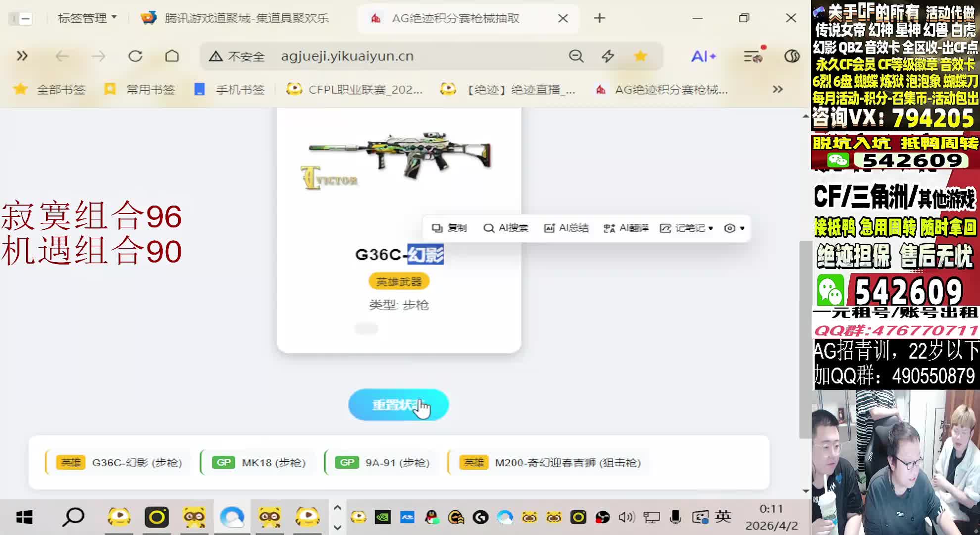This screenshot has width=980, height=535.
Task: Open the browser menu list icon
Action: coord(753,56)
